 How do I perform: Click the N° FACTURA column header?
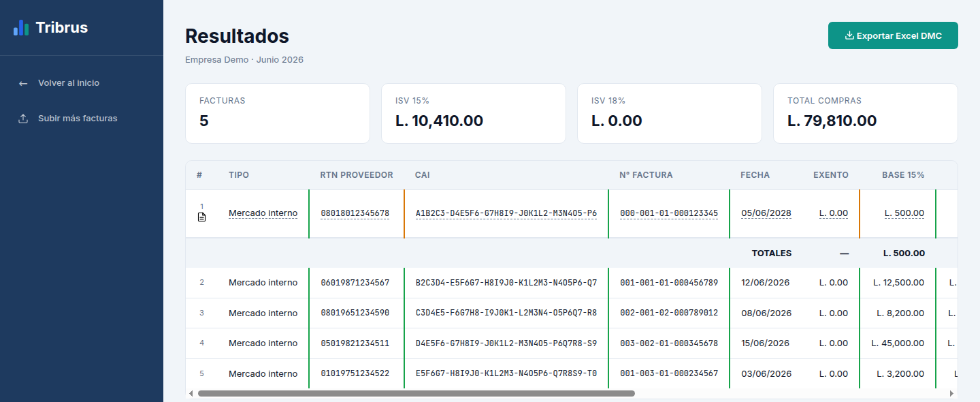pos(646,175)
